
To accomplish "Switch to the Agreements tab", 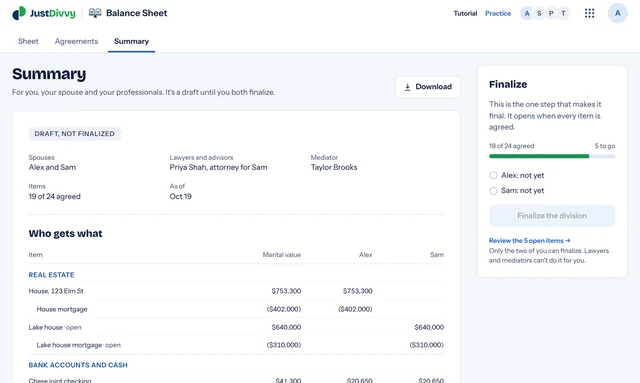I will (x=76, y=41).
